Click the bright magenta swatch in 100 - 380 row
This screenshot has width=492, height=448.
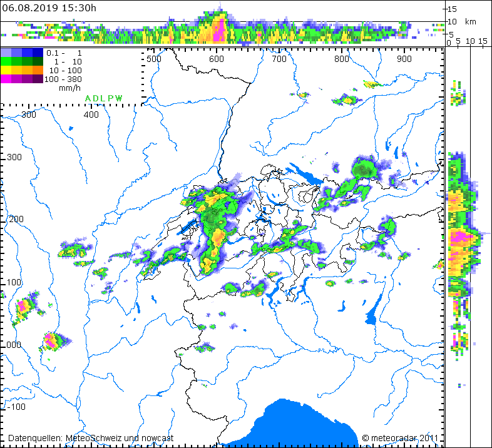click(x=6, y=79)
